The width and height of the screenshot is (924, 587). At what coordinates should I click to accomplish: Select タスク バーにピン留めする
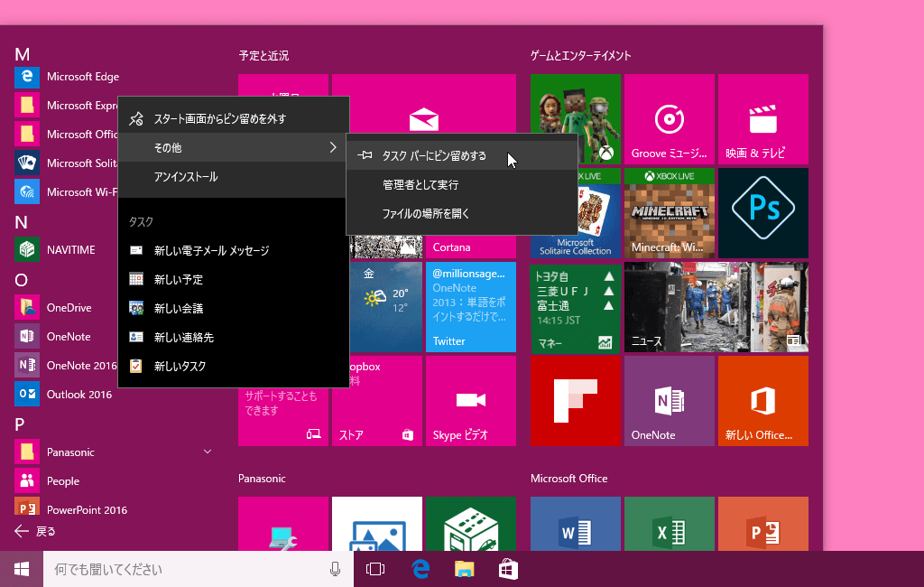[x=461, y=155]
